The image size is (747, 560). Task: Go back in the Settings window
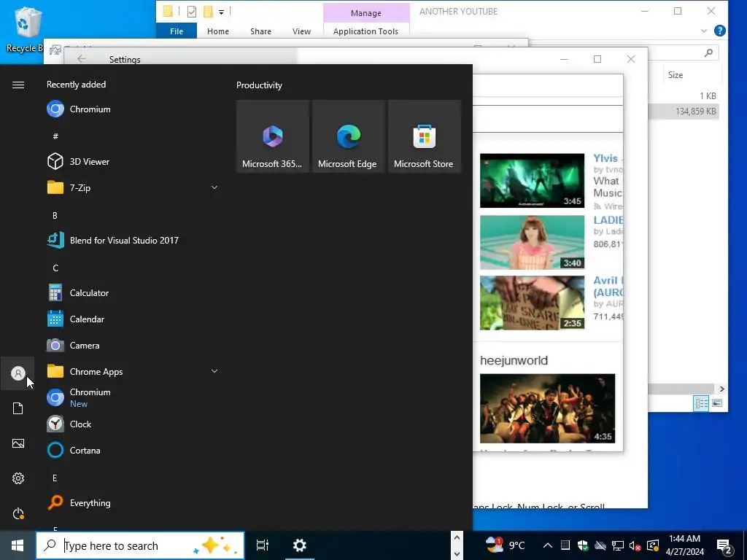click(x=82, y=58)
